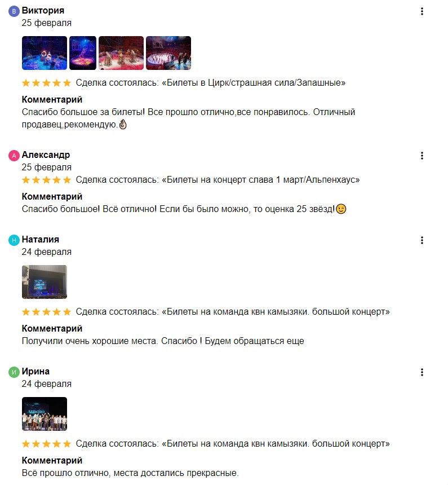Click Виктория's purple avatar icon

14,11
